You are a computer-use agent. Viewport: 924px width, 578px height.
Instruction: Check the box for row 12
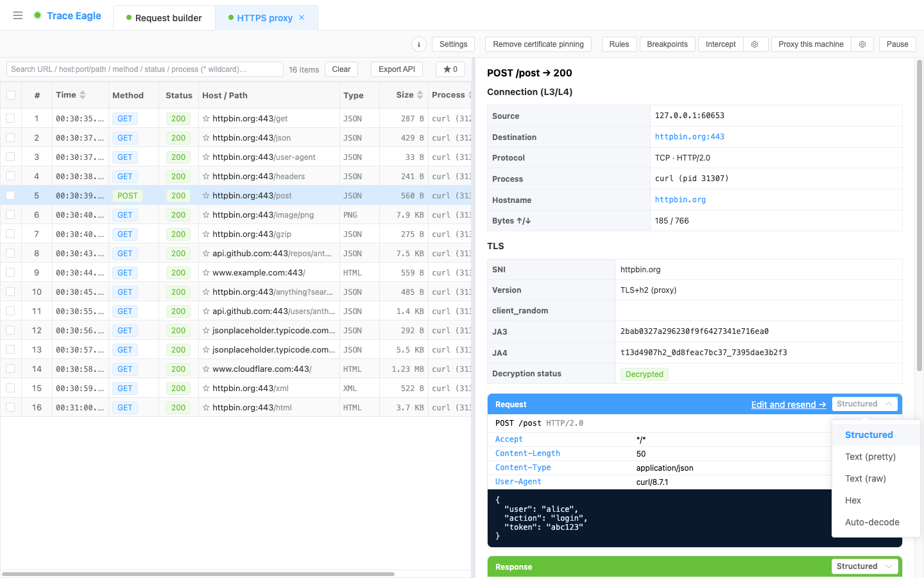point(10,330)
